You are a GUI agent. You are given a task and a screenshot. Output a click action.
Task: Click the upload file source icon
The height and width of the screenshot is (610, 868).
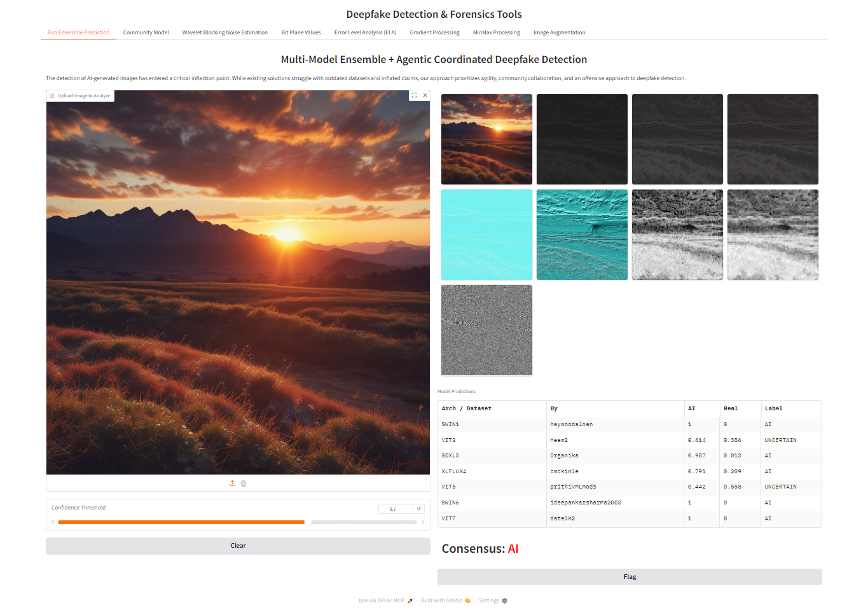point(232,483)
